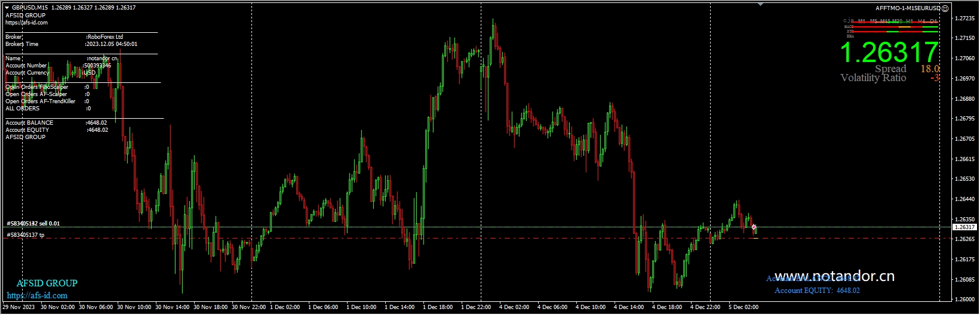Screen dimensions: 980x315
Task: Click the Account Number row
Action: coord(59,66)
